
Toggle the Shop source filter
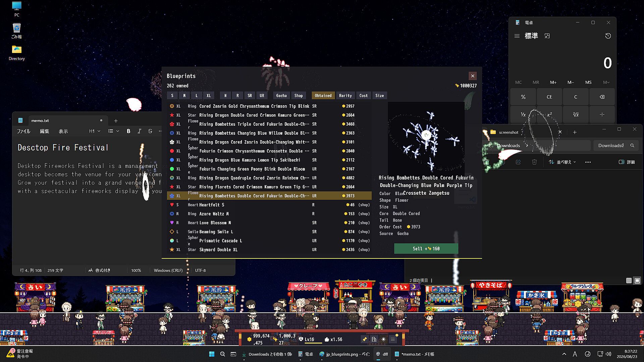tap(299, 96)
